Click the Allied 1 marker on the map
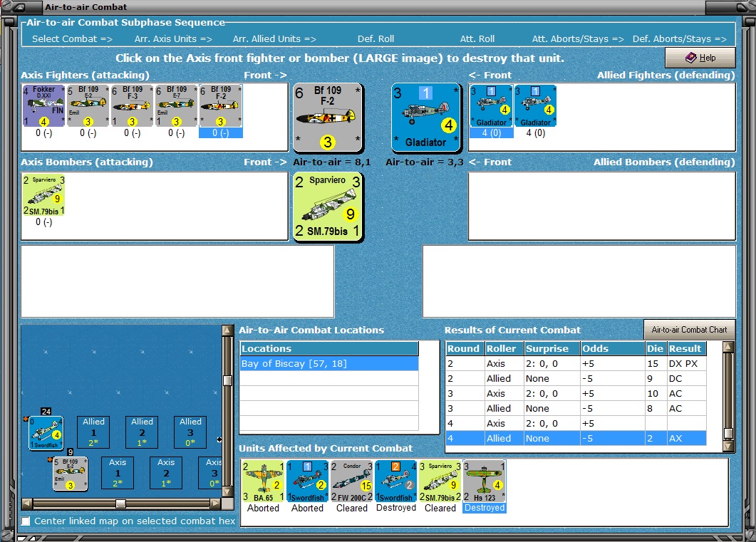756x542 pixels. pos(93,432)
